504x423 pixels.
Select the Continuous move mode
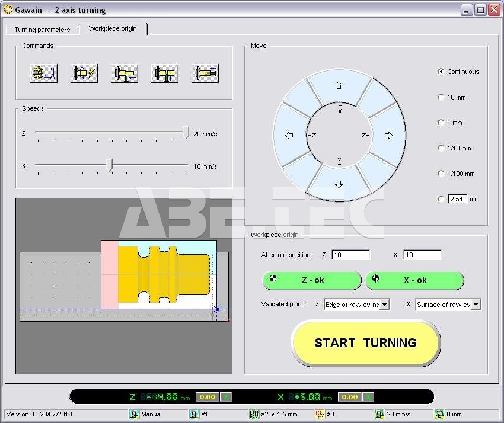click(441, 72)
